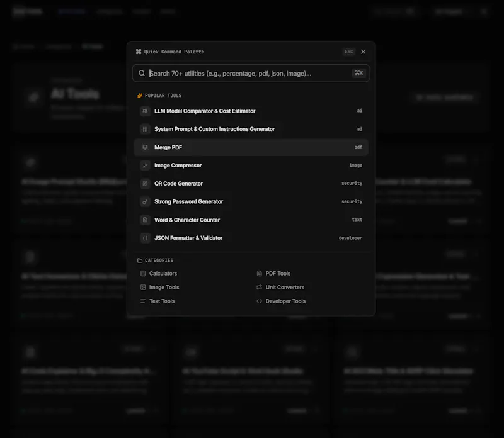Click the System Prompt generator row icon
This screenshot has height=438, width=504.
tap(145, 129)
